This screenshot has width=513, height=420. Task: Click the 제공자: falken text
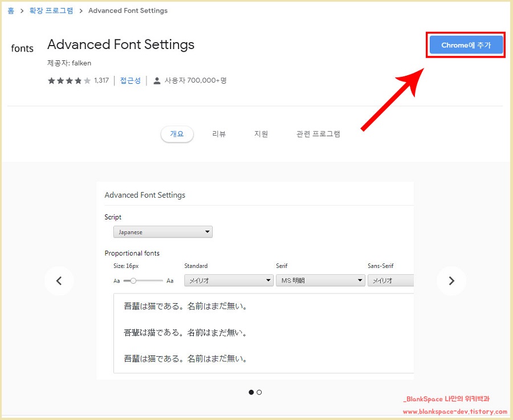tap(70, 63)
